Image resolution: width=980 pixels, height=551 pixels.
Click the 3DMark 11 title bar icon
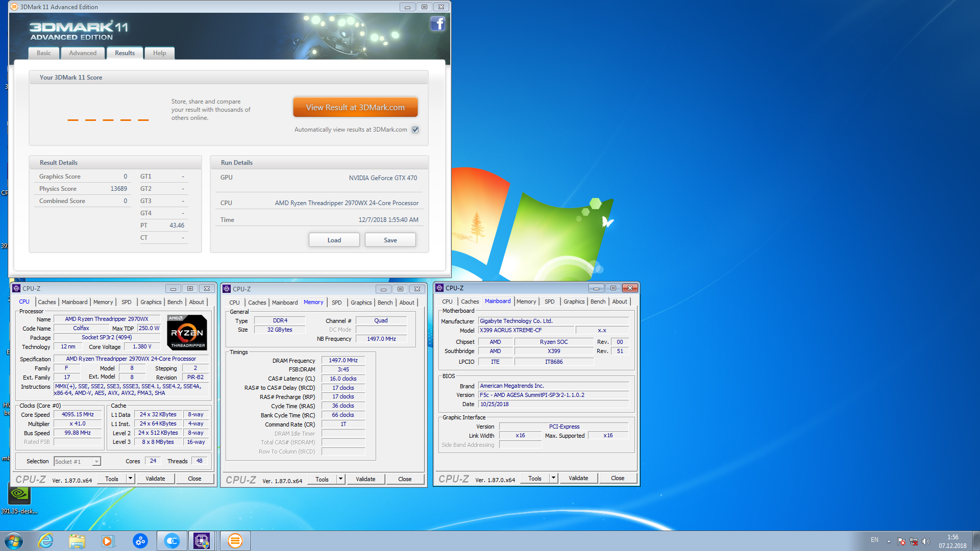14,7
